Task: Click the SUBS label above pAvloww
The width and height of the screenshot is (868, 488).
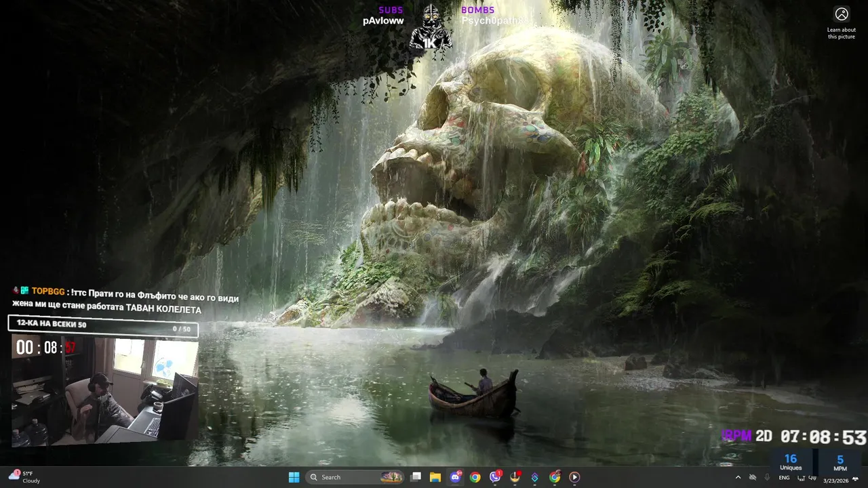Action: coord(391,10)
